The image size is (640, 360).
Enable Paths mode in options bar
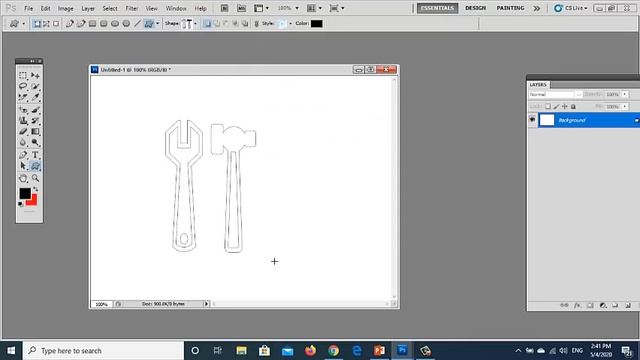[x=47, y=24]
